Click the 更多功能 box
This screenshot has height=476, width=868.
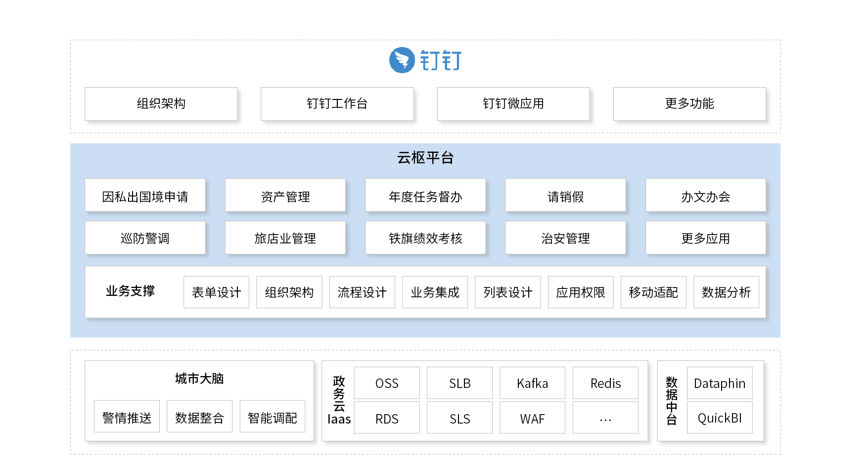click(689, 104)
